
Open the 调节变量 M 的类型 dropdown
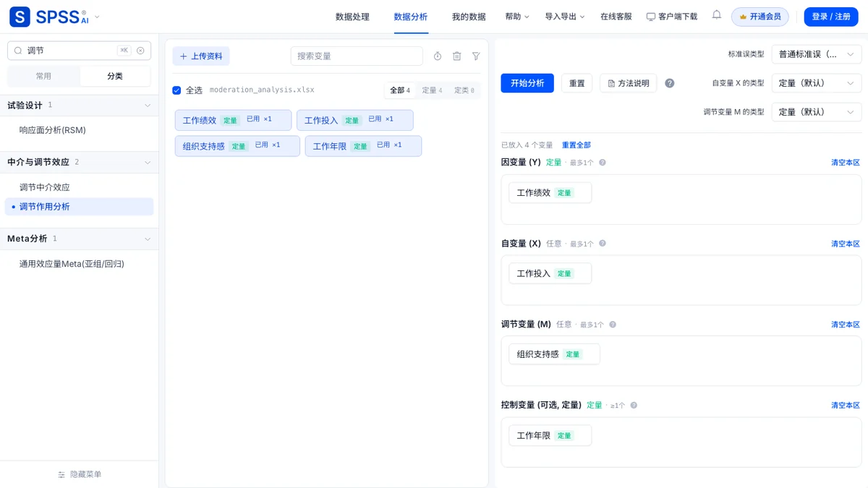[x=817, y=112]
